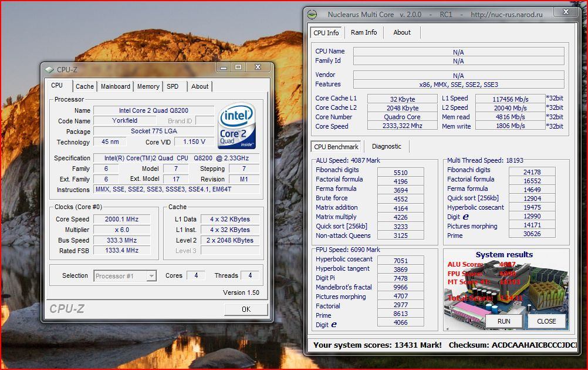Click the Multi Thread Prime score 30626
Screen dimensions: 588x370
click(x=532, y=234)
